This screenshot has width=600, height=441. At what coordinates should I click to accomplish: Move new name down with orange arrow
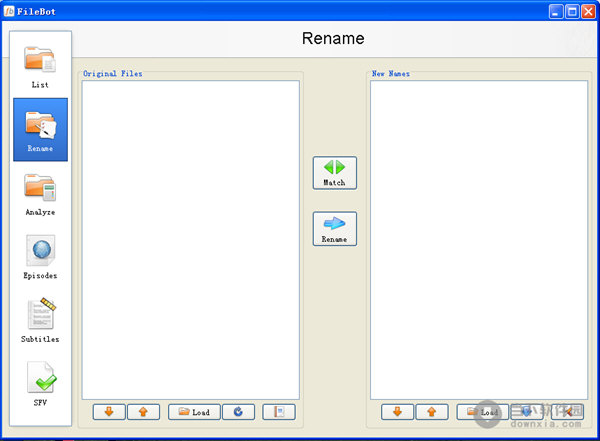pos(398,412)
